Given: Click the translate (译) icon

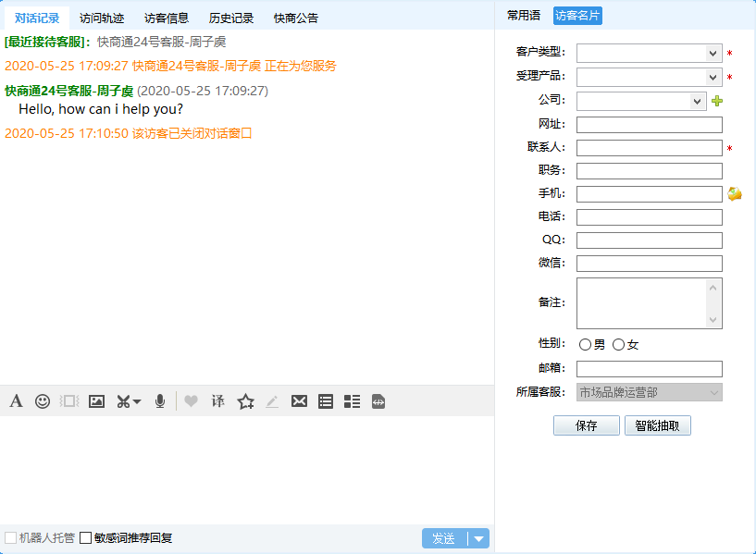Looking at the screenshot, I should coord(218,401).
